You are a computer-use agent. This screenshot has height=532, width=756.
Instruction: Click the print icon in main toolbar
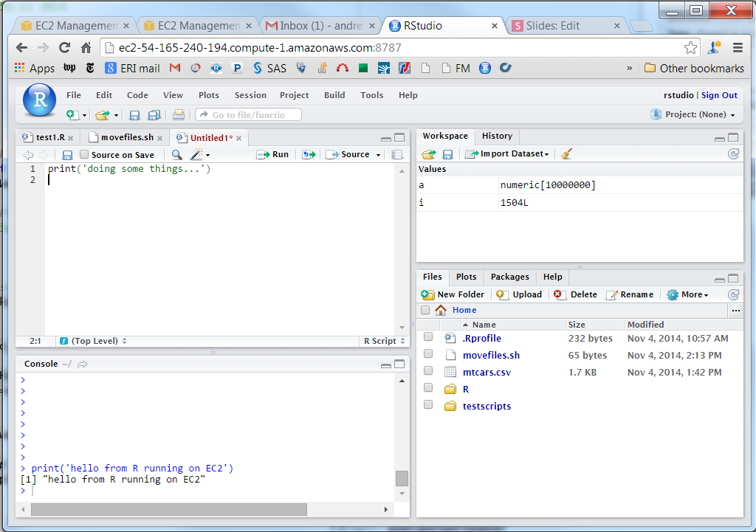pyautogui.click(x=179, y=114)
